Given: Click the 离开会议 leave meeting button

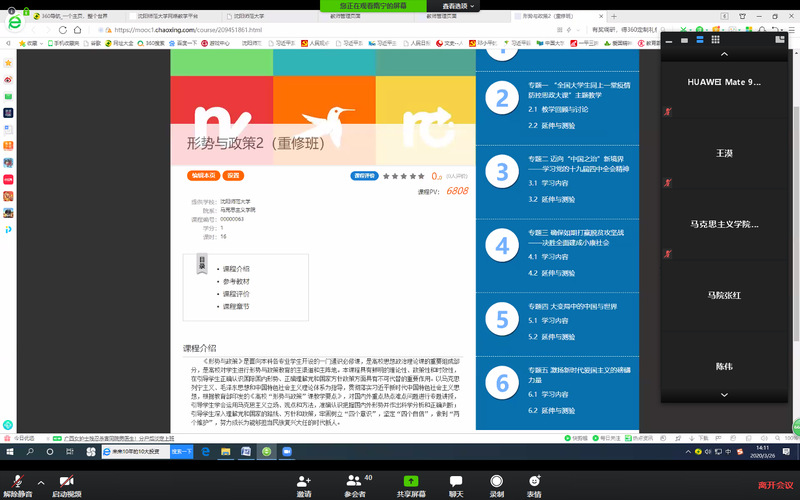Looking at the screenshot, I should pos(774,484).
